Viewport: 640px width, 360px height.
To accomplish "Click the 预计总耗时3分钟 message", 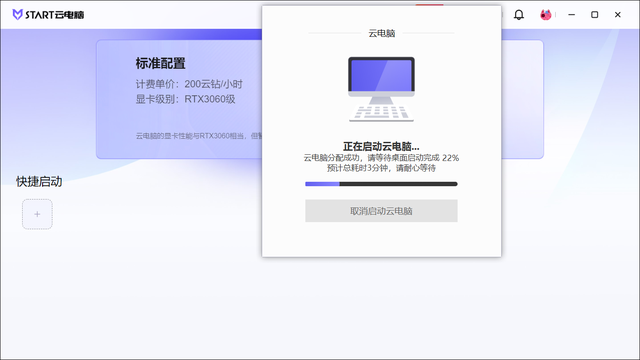I will point(381,168).
